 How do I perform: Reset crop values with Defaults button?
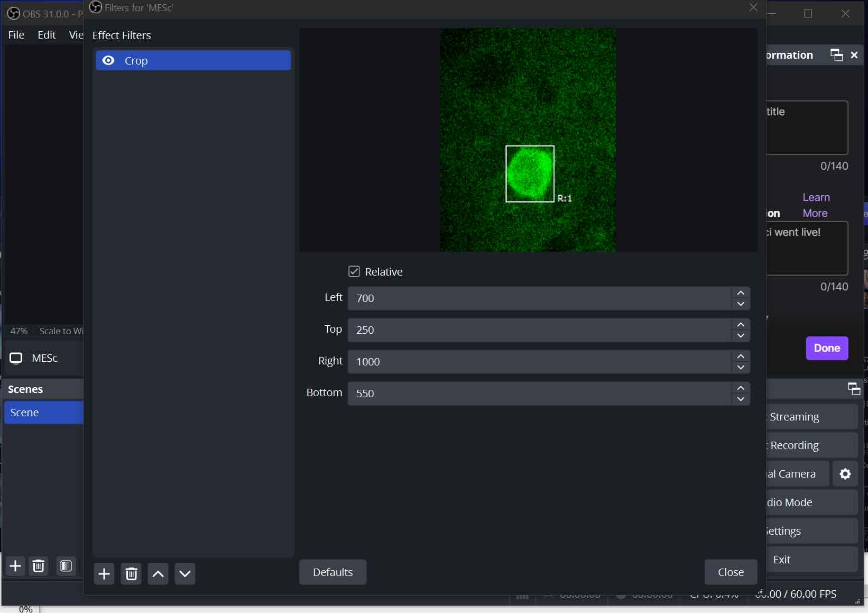click(333, 572)
